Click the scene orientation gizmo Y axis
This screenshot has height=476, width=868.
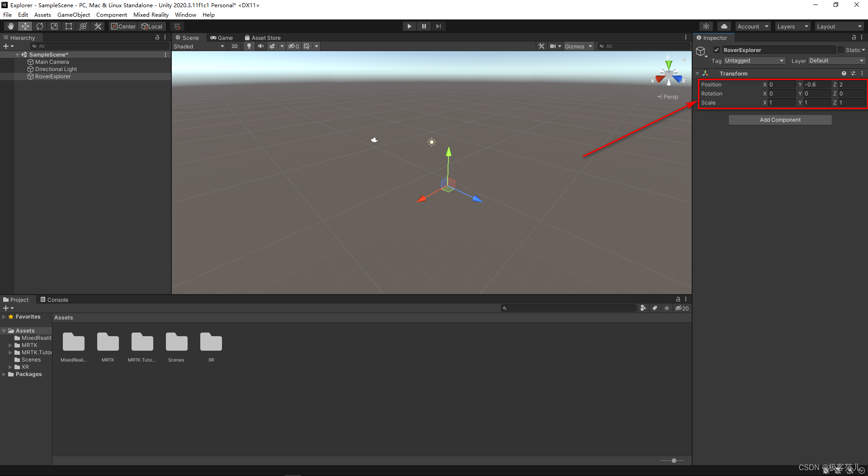click(x=669, y=64)
